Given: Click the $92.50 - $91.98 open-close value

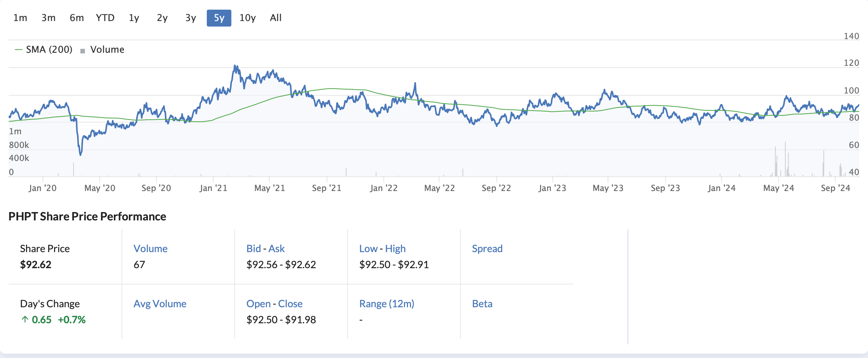Looking at the screenshot, I should click(281, 320).
